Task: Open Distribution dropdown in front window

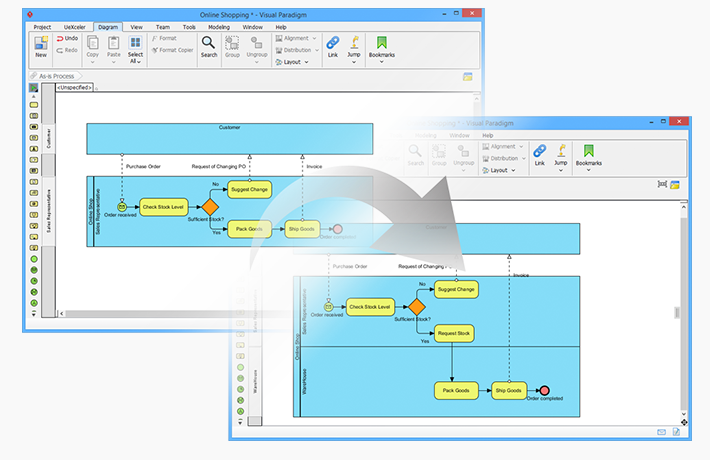Action: coord(504,158)
